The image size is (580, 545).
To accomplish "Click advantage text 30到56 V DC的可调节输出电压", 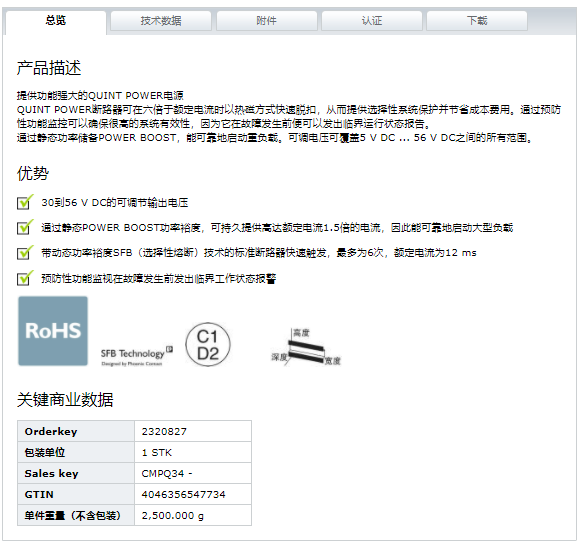I will tap(115, 202).
